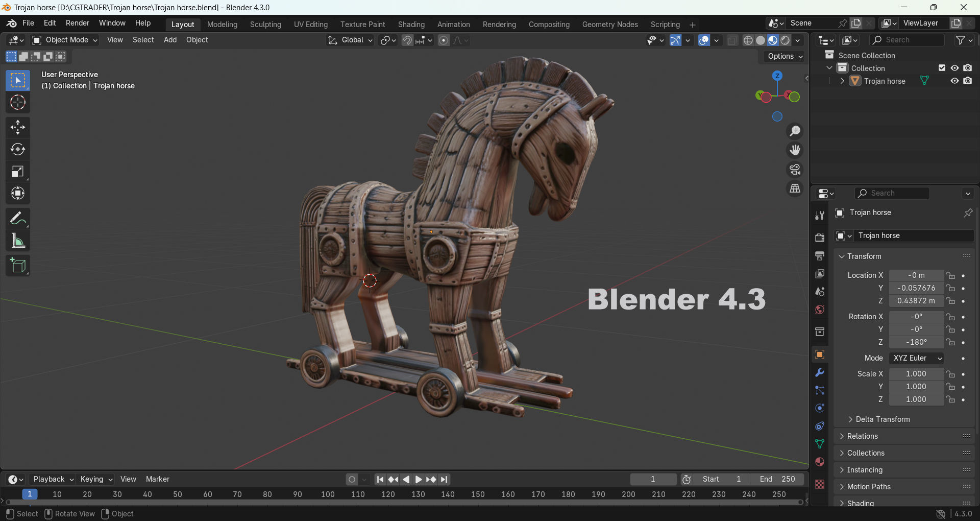Click current frame marker 1

point(30,494)
